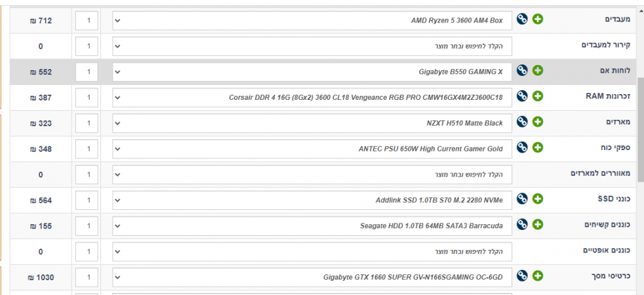This screenshot has width=644, height=295.
Task: Click the green plus icon in the Gigabyte B550 GAMING X row
Action: 538,70
